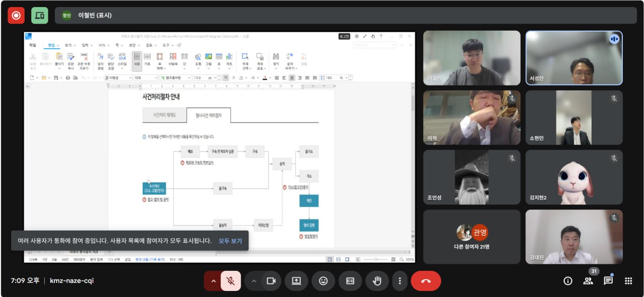644x297 pixels.
Task: Open the 바탕글 paragraph style combo box
Action: pyautogui.click(x=118, y=78)
